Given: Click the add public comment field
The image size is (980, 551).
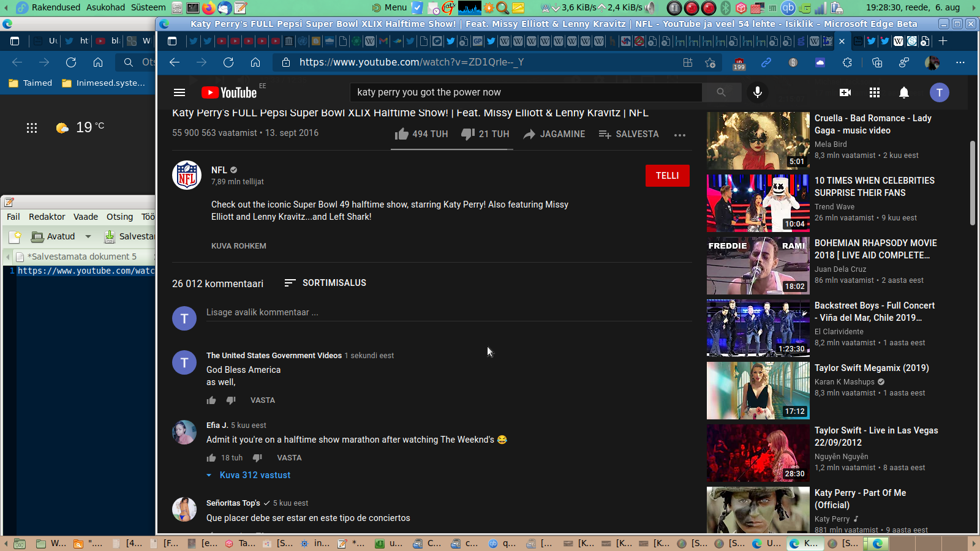Looking at the screenshot, I should [449, 313].
